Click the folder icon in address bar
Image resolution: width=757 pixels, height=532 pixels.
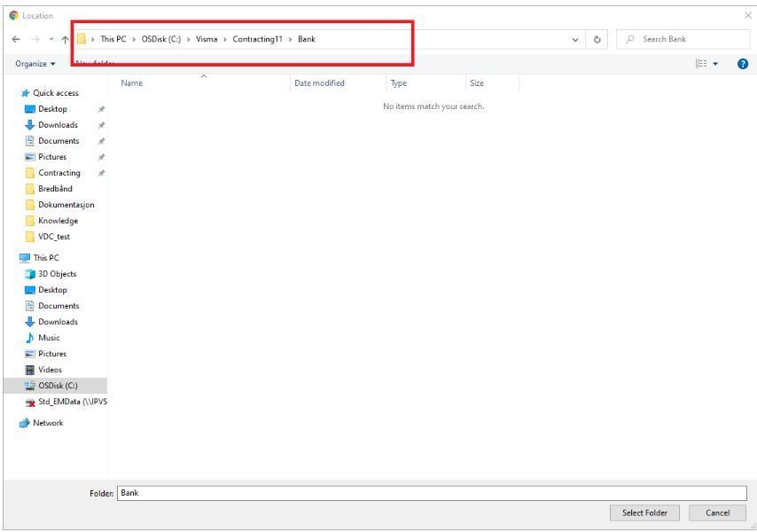pos(82,39)
